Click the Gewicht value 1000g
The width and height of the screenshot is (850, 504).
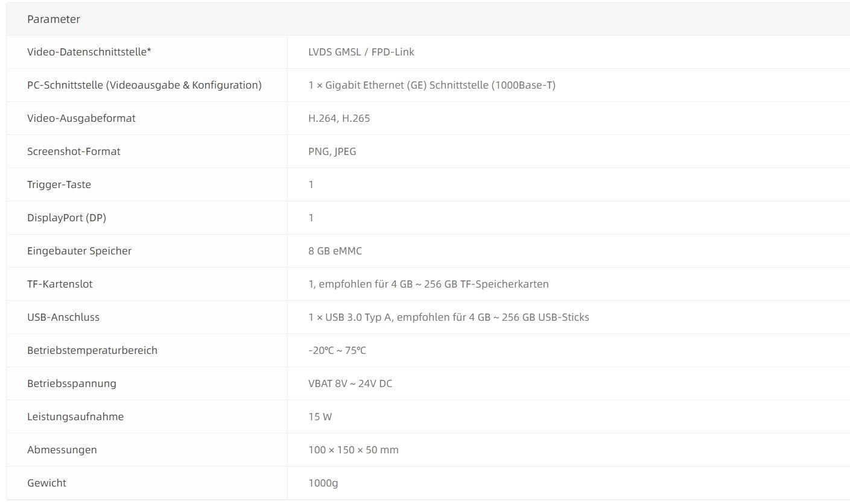(323, 483)
